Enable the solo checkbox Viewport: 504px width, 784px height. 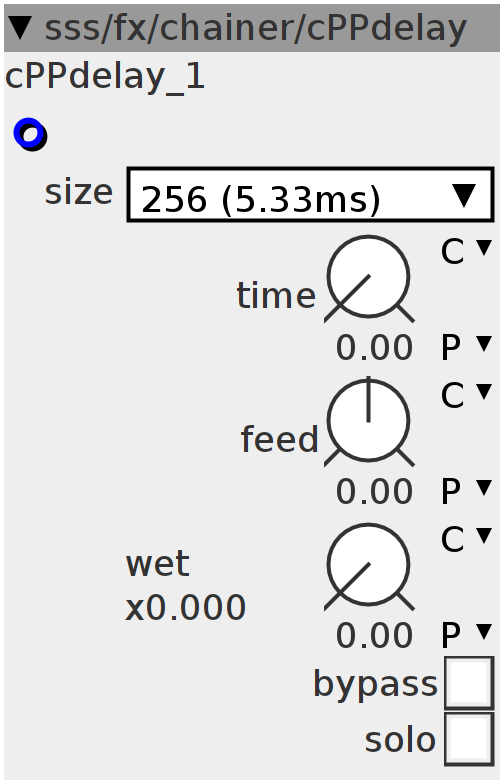[469, 739]
